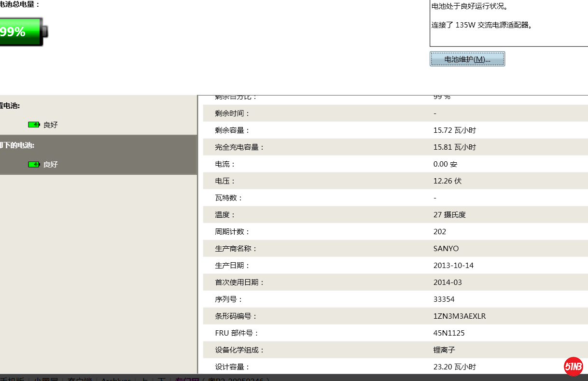This screenshot has height=381, width=588.
Task: Click the 电池总电量: heading text
Action: pos(20,4)
